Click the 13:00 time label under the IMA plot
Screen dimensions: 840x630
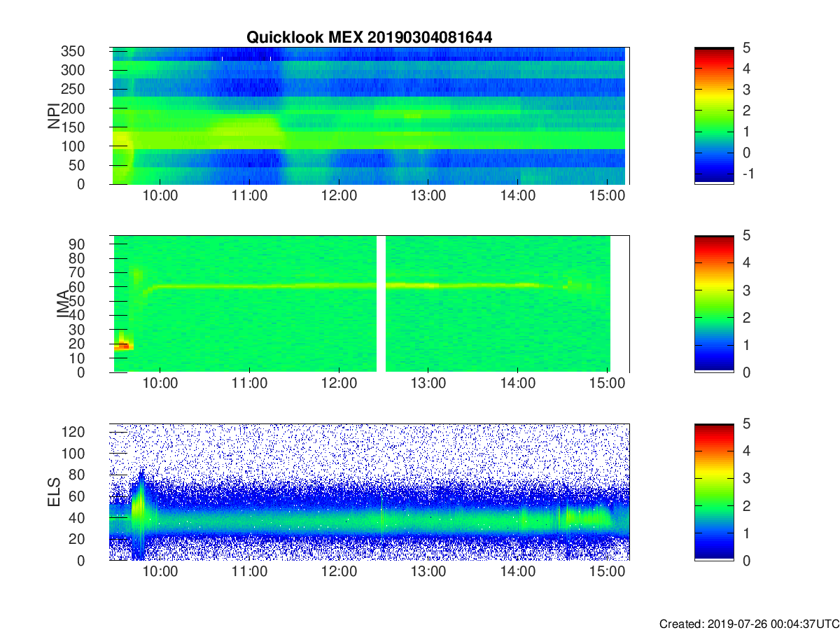(428, 384)
